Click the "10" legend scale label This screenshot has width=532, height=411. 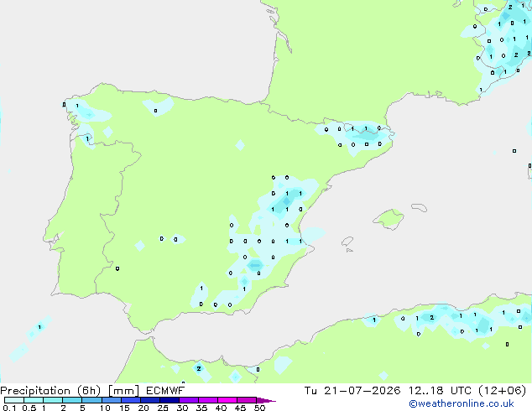coord(105,408)
